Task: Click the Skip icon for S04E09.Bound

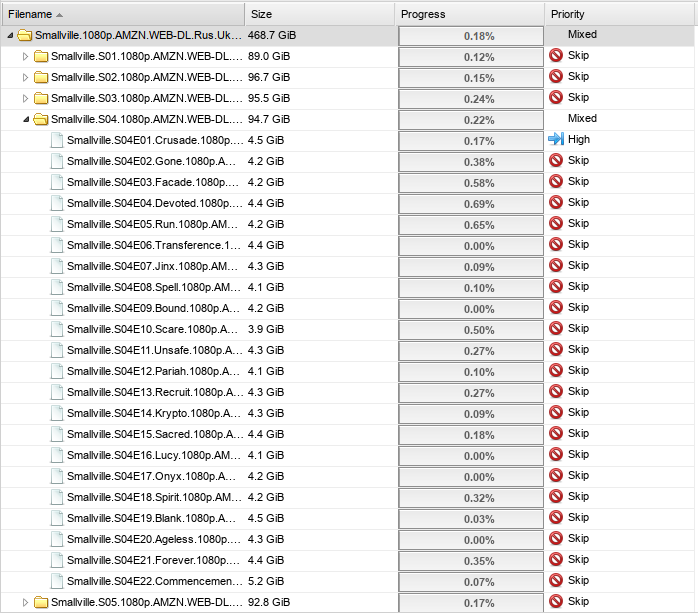Action: 556,307
